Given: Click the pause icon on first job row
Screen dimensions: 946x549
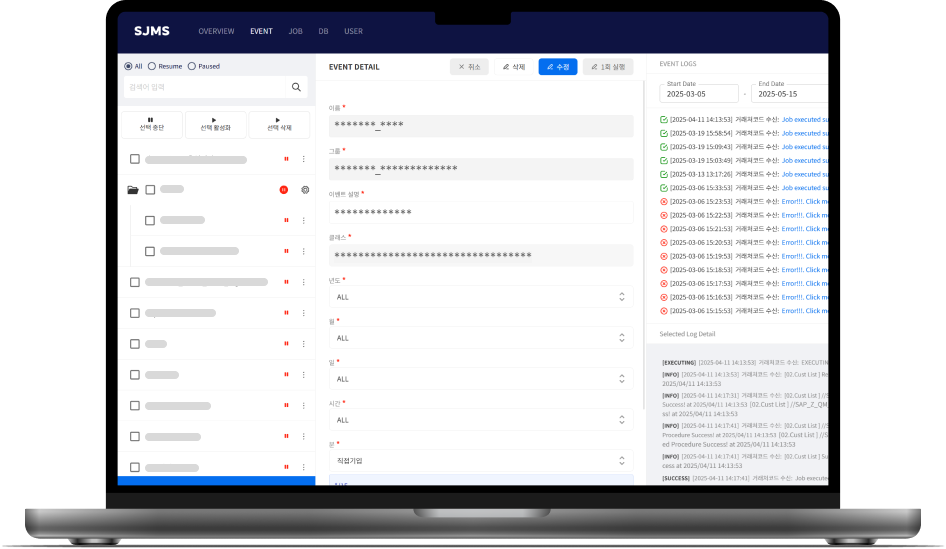Looking at the screenshot, I should point(286,159).
